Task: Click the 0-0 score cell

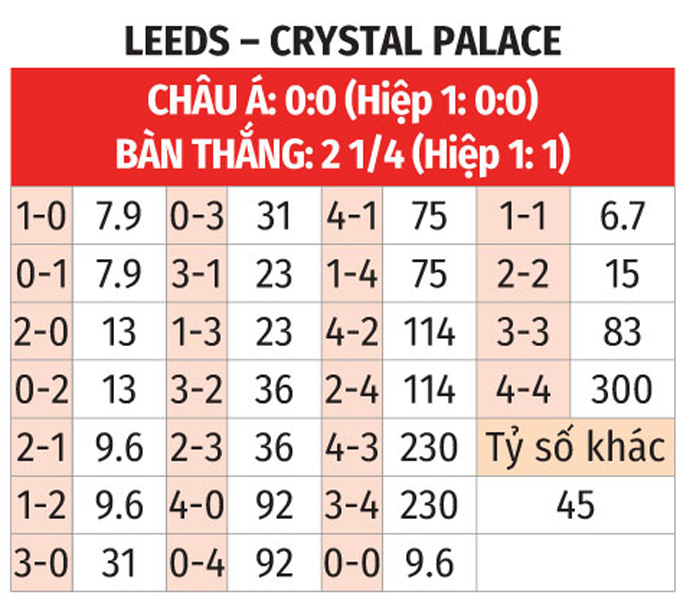Action: tap(351, 563)
